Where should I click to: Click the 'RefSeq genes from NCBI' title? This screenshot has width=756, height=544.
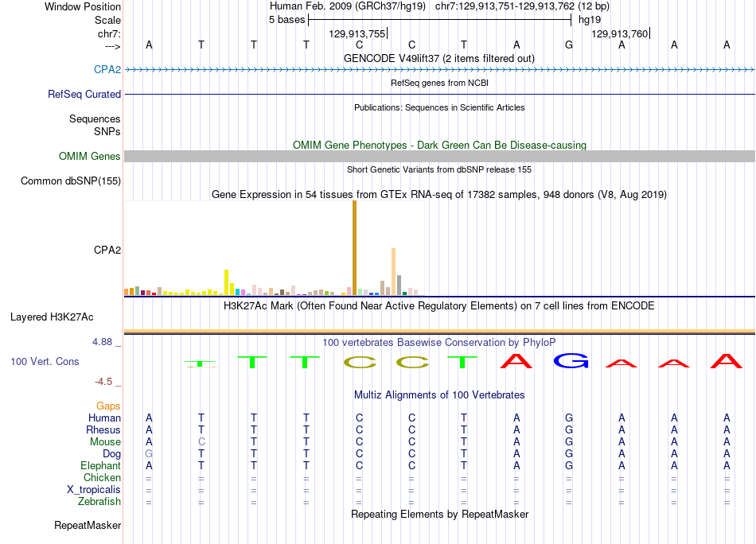coord(439,83)
